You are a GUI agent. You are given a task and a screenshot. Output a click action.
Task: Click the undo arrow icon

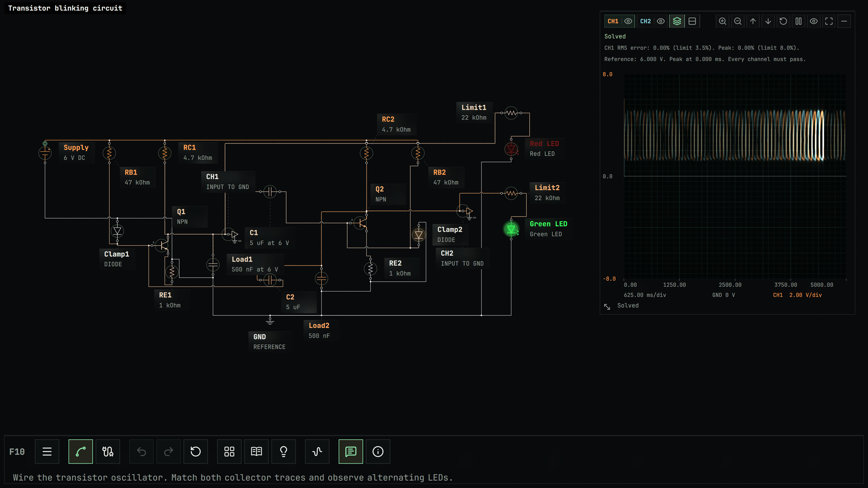point(142,451)
